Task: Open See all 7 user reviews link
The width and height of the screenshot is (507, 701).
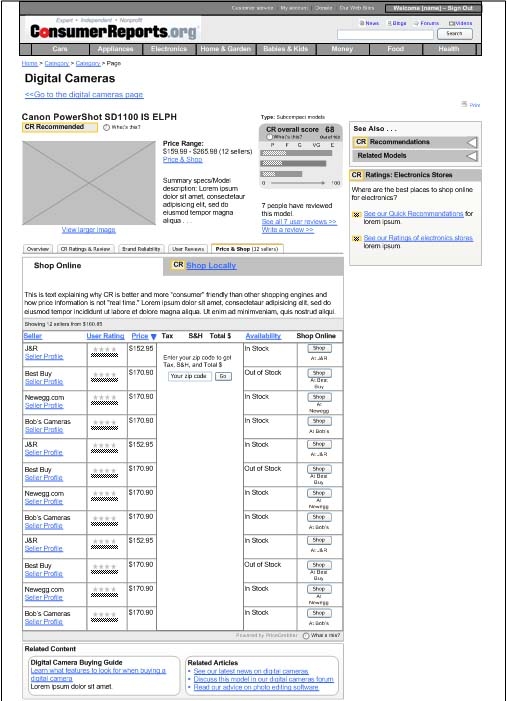Action: [x=299, y=222]
